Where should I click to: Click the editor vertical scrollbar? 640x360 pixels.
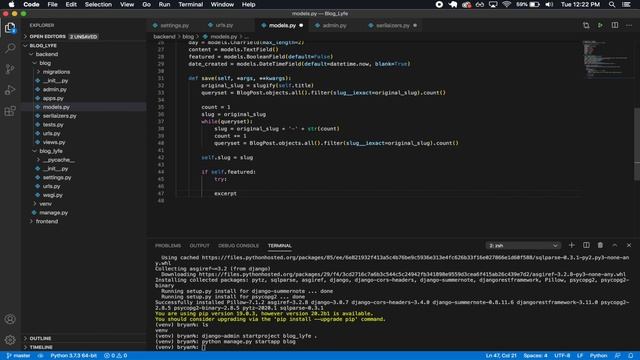(637, 143)
